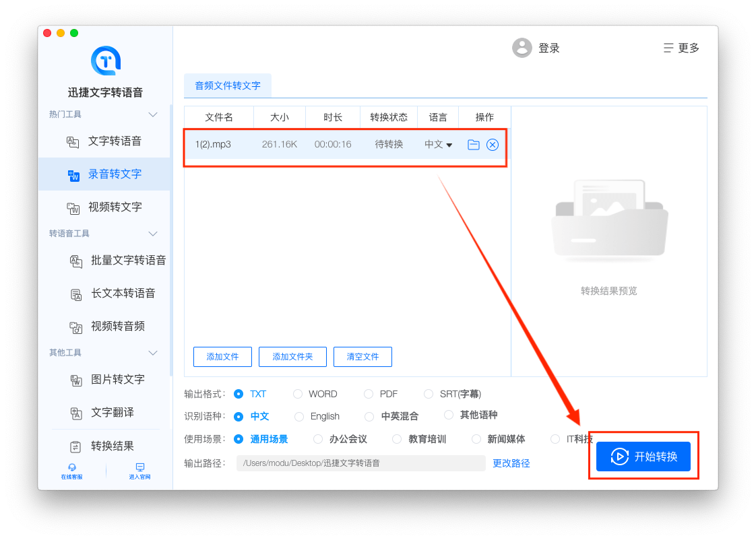Choose 中英混合 recognition language radio
Screen dimensions: 756x540
(369, 416)
